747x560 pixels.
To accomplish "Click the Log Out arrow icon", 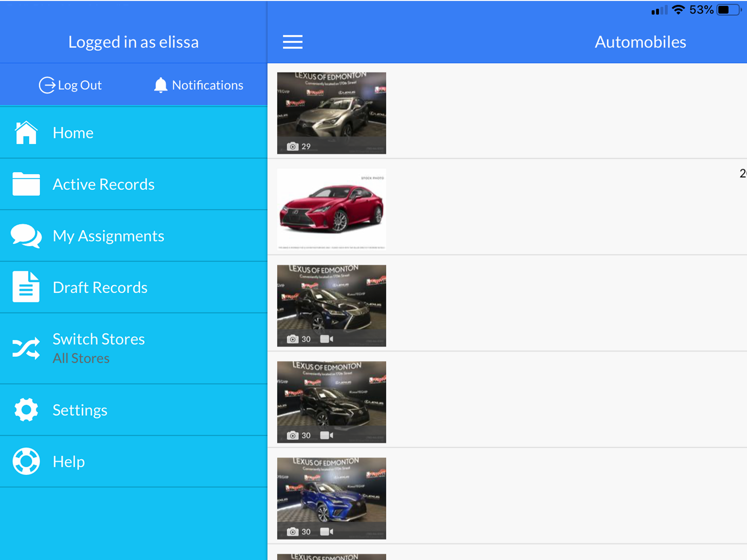I will 47,85.
